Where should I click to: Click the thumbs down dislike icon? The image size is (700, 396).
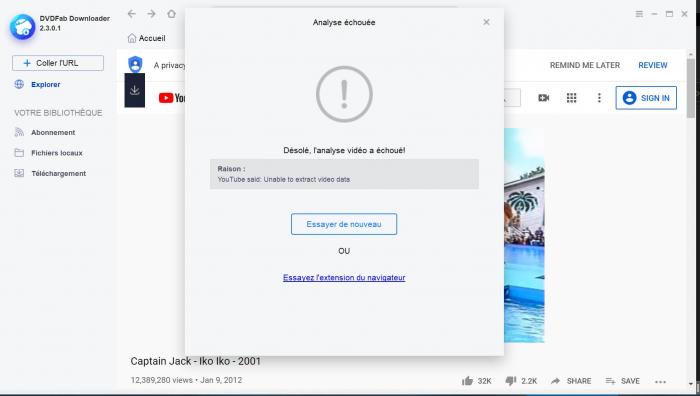tap(511, 381)
